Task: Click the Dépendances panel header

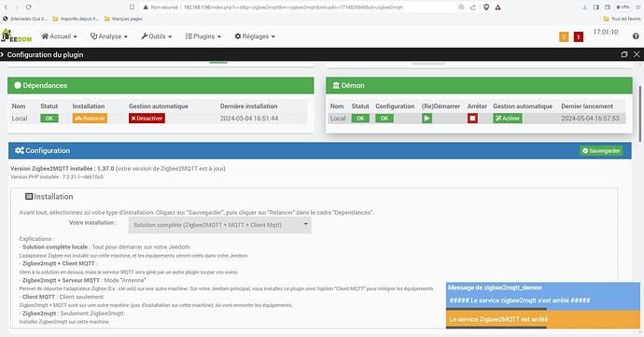Action: pos(161,86)
